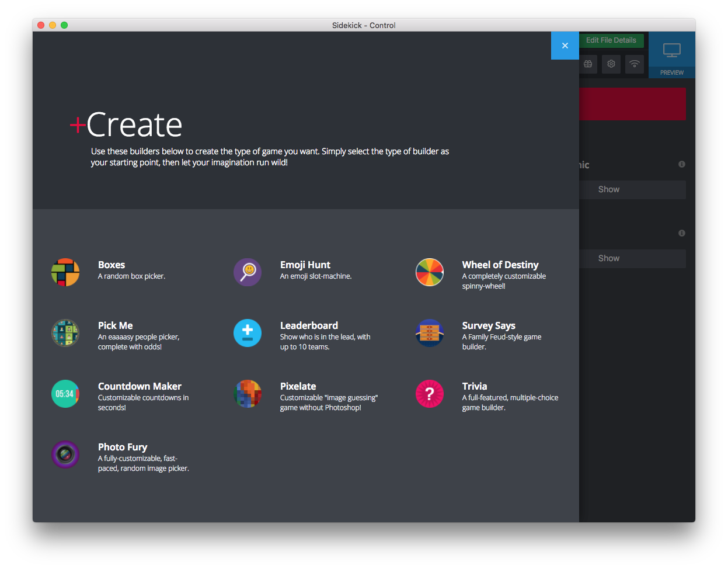Launch the Photo Fury camera icon
Viewport: 728px width, 569px height.
(65, 454)
